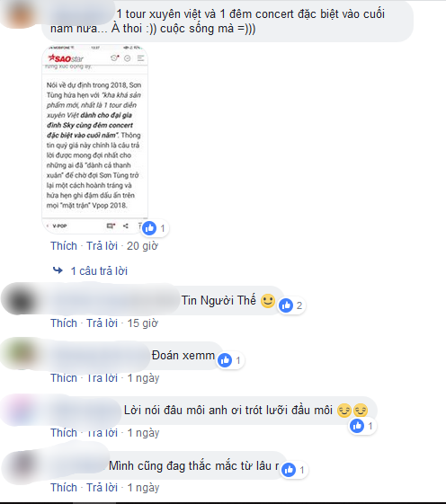446x504 pixels.
Task: Click the like reaction icon on the SAOstar image comment
Action: (x=149, y=228)
